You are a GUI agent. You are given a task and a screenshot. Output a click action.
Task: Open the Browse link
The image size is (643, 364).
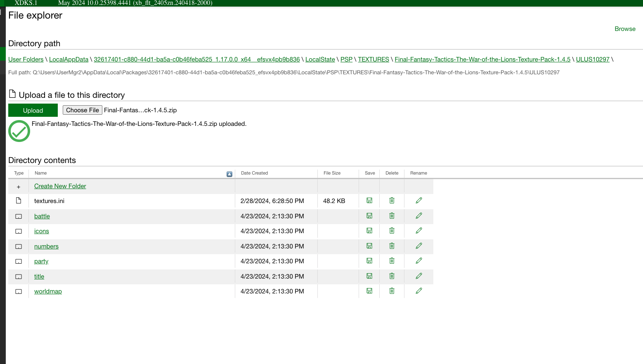625,29
